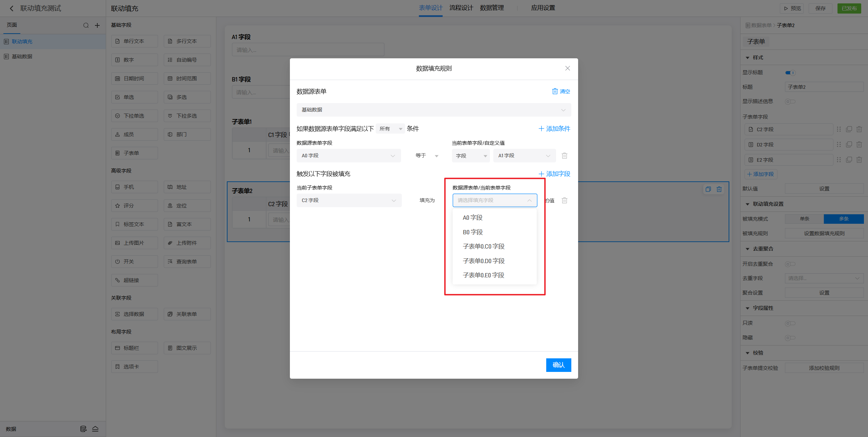Click the back arrow beside 联动填充测试
The image size is (868, 437).
tap(12, 8)
